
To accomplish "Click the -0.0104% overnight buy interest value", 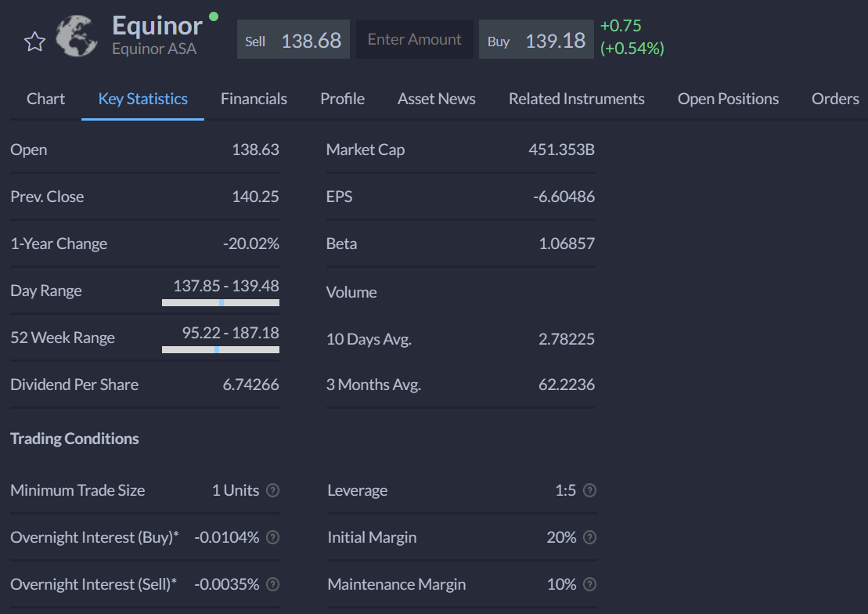I will point(226,537).
